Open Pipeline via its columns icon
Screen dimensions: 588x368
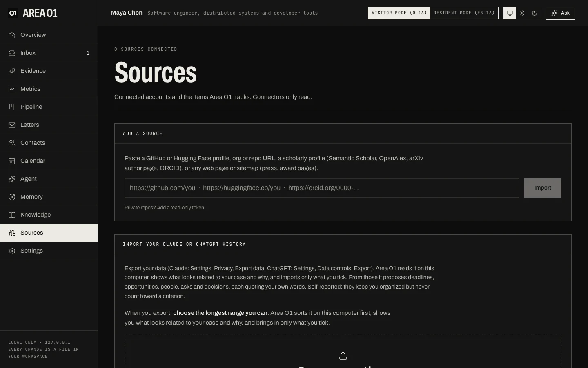pyautogui.click(x=12, y=107)
